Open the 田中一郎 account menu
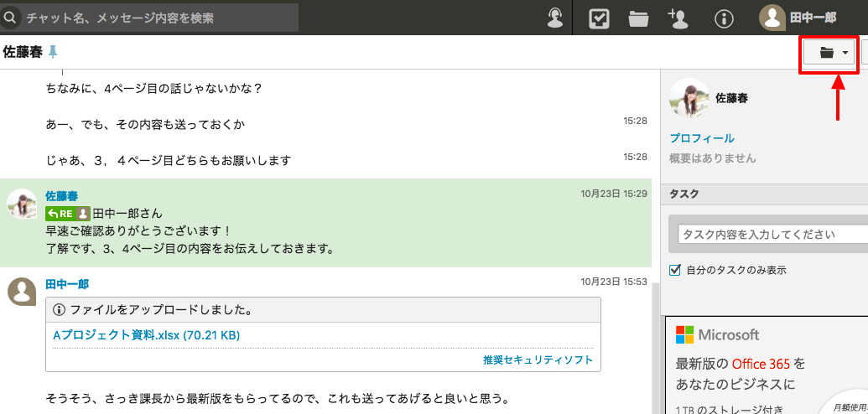Image resolution: width=868 pixels, height=414 pixels. (798, 18)
